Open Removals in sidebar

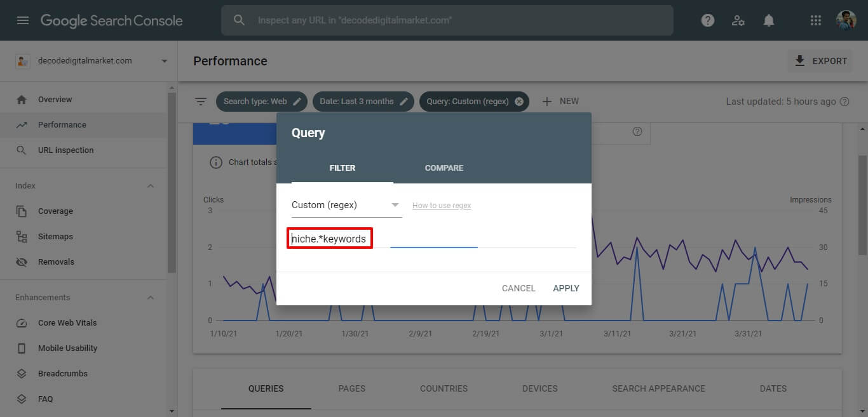tap(56, 262)
